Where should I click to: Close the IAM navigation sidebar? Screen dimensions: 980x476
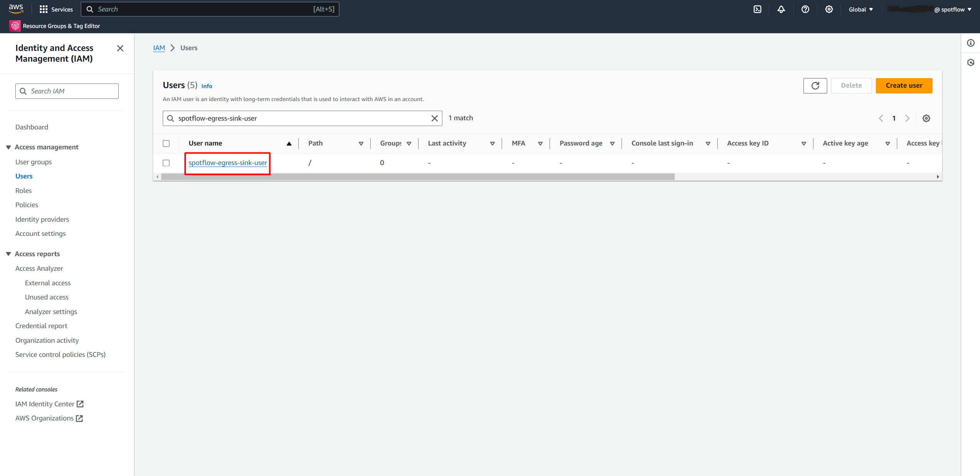(x=120, y=48)
